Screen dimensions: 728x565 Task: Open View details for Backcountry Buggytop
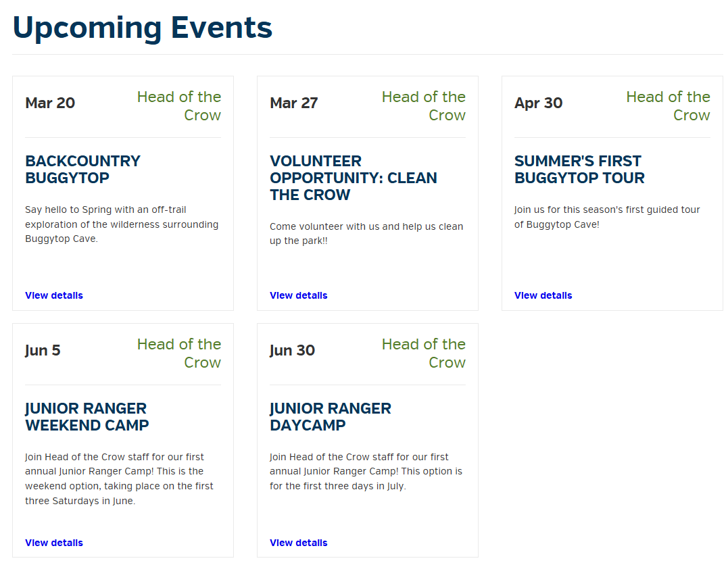54,295
